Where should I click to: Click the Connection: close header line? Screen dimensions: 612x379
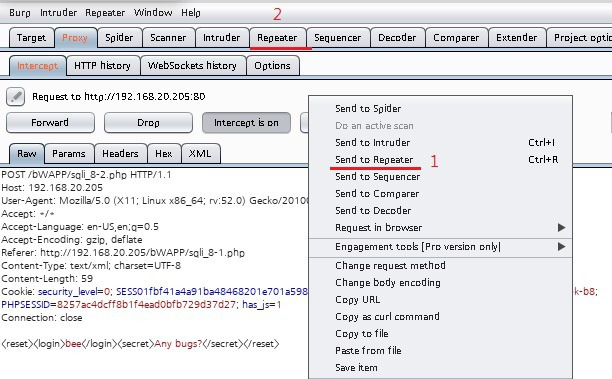coord(42,318)
